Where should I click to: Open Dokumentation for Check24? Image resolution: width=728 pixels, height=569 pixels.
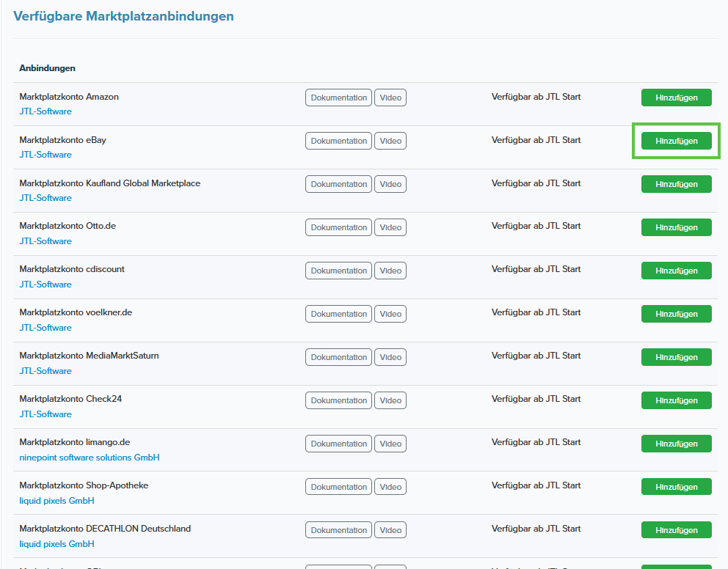coord(338,400)
